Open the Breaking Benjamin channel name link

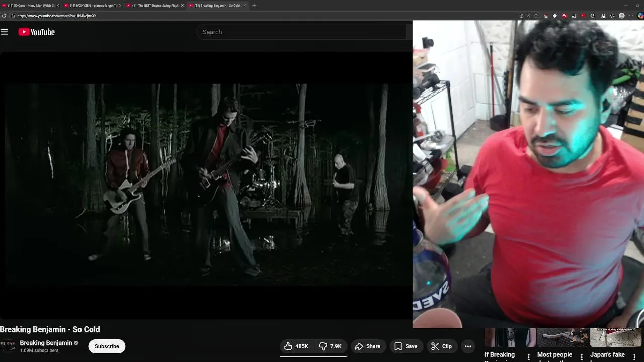pyautogui.click(x=46, y=343)
